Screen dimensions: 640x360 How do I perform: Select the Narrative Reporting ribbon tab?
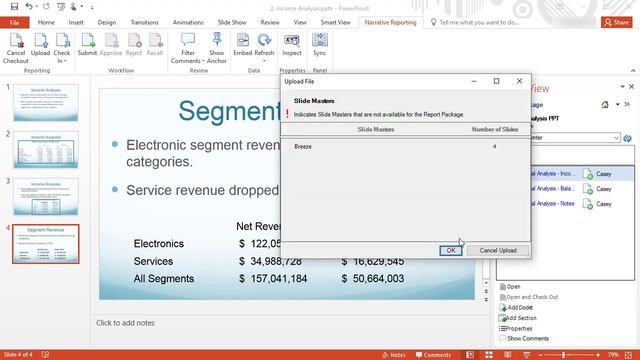pyautogui.click(x=391, y=22)
